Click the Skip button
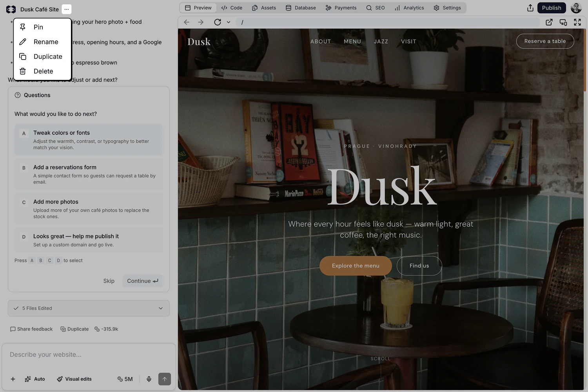The width and height of the screenshot is (588, 392). [x=109, y=281]
